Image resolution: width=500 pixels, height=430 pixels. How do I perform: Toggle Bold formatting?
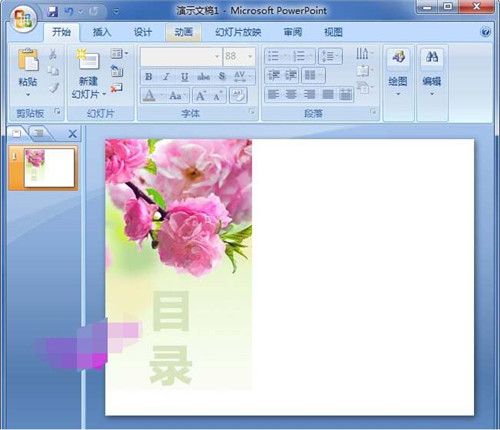[149, 77]
